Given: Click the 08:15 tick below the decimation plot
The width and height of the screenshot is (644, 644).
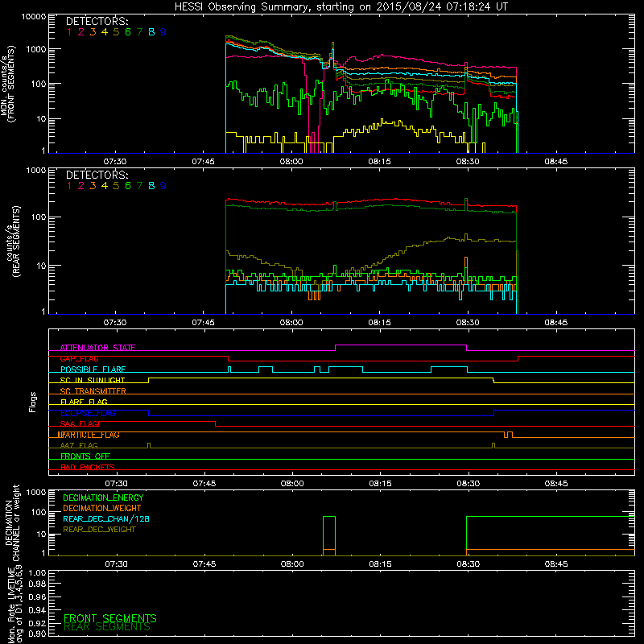Looking at the screenshot, I should pos(380,564).
